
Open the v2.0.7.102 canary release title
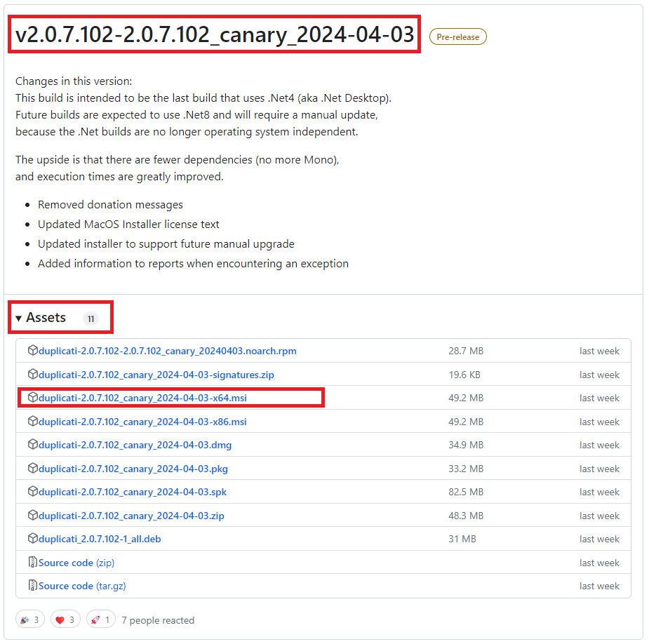(215, 34)
